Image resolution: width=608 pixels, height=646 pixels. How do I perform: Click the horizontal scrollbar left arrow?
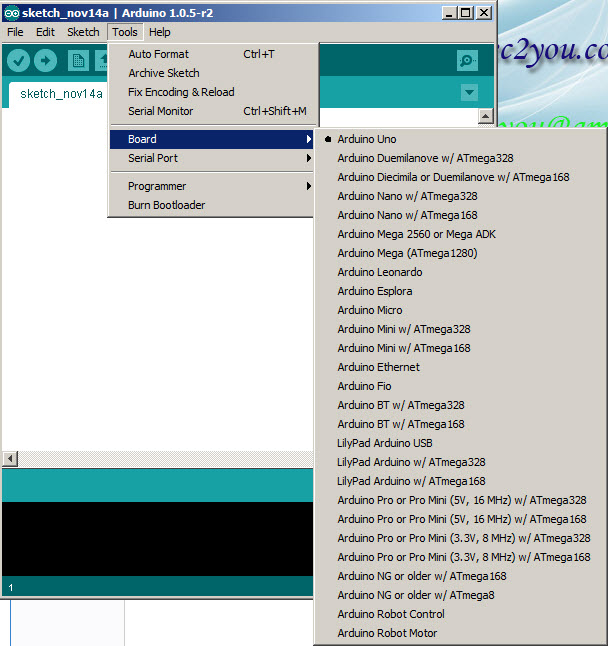pos(10,458)
